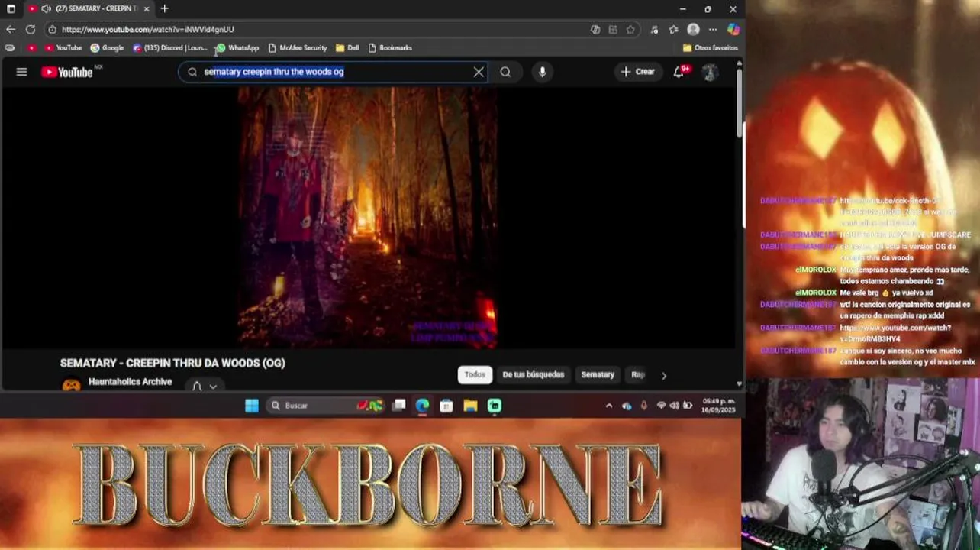The height and width of the screenshot is (550, 980).
Task: Open the McAfee Security bookmark
Action: [x=297, y=47]
